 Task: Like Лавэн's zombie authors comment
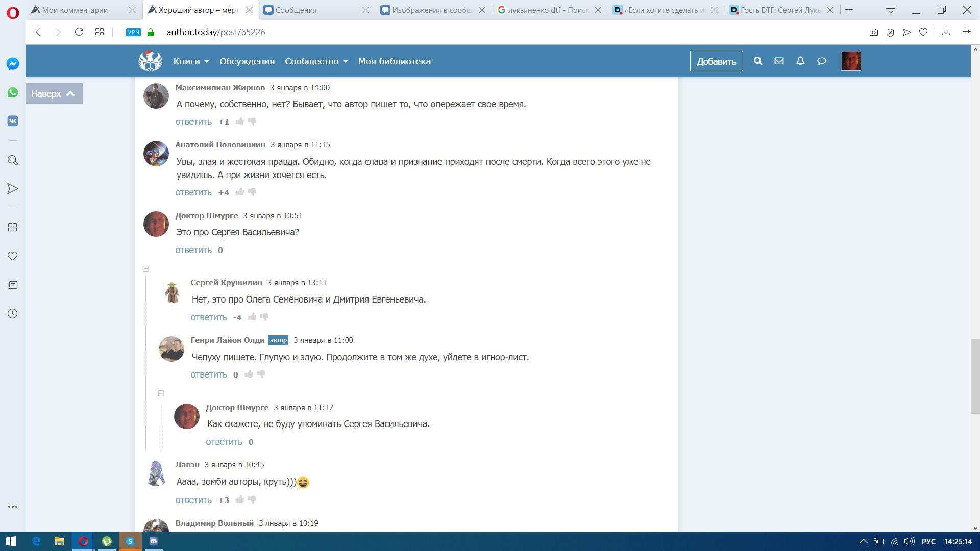[240, 500]
